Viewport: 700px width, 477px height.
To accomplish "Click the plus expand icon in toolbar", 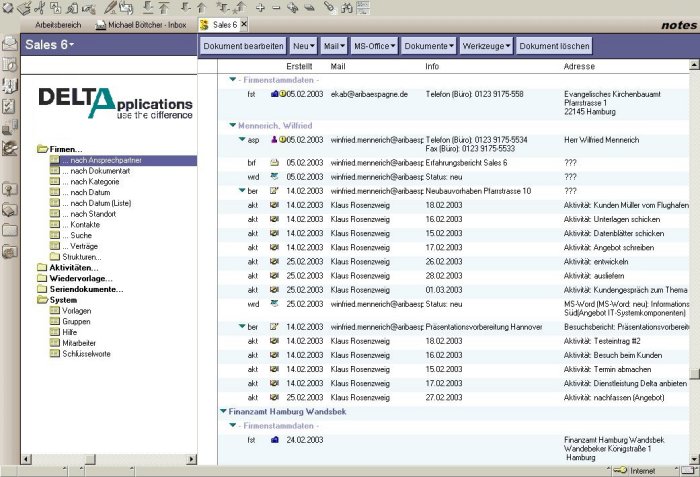I will (260, 7).
